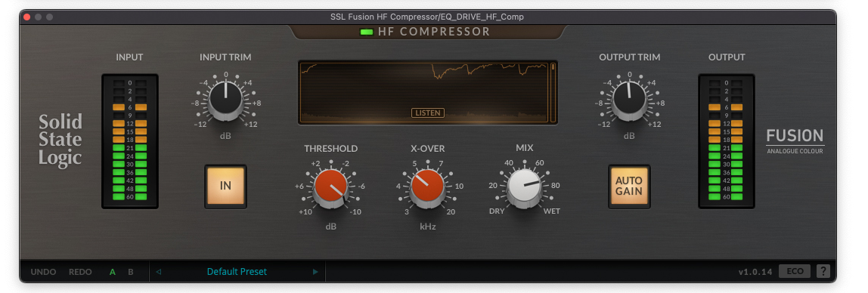Click the INPUT level meter
The image size is (868, 293).
[x=130, y=141]
